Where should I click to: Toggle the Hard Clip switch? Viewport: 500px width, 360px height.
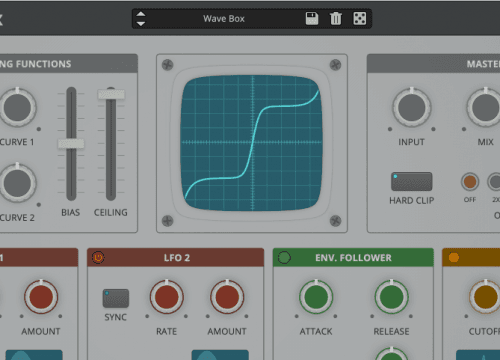coord(411,182)
